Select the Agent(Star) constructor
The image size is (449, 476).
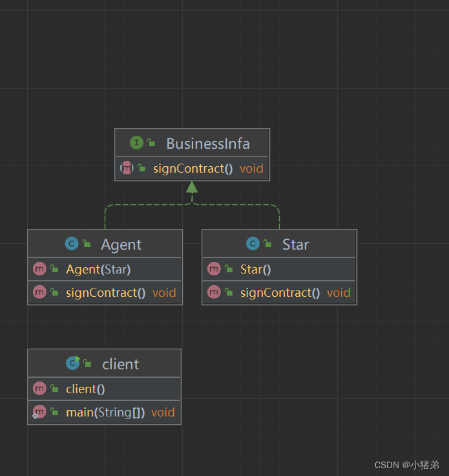coord(98,270)
